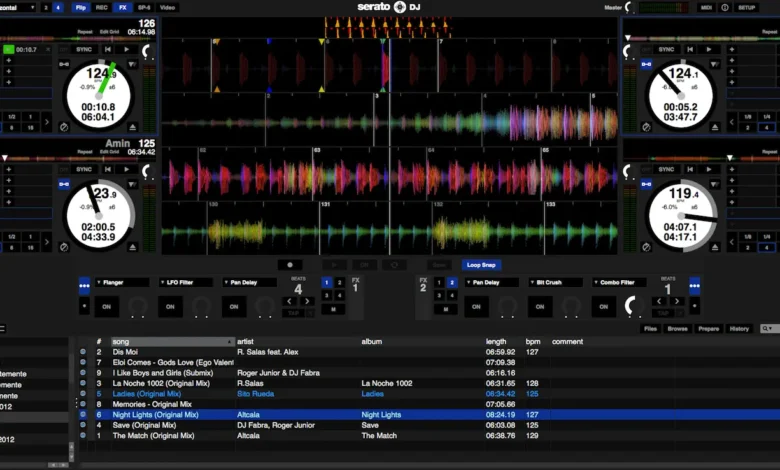Turn ON the Bit Crush effect
The height and width of the screenshot is (470, 780).
pos(540,307)
